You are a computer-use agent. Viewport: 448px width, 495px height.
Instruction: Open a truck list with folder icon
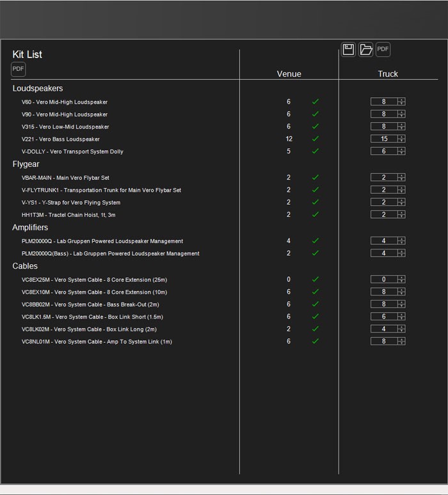point(365,50)
